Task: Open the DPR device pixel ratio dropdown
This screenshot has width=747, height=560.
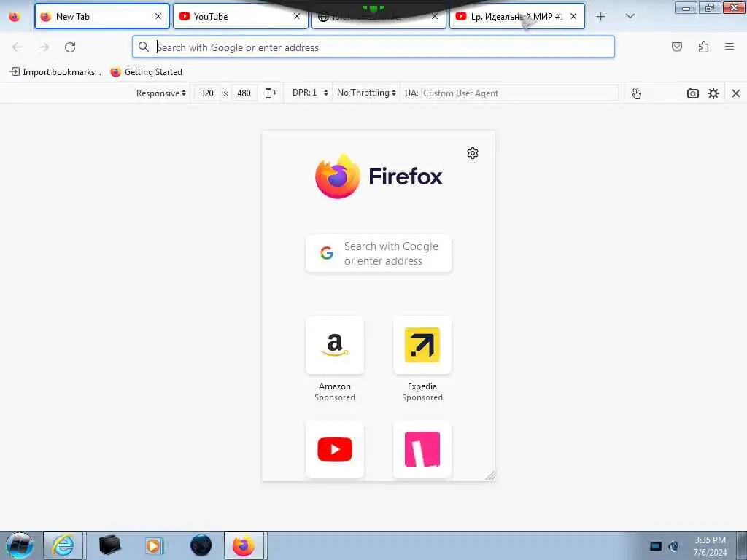Action: [310, 93]
